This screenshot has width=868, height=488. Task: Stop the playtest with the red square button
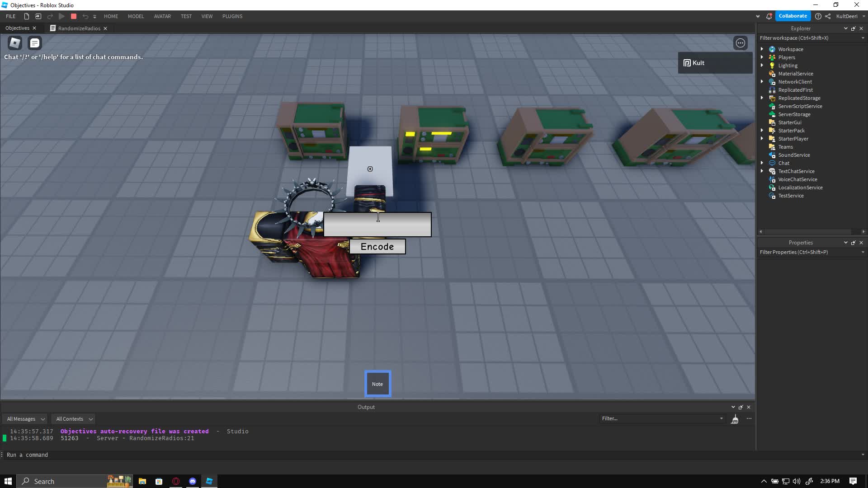point(74,16)
